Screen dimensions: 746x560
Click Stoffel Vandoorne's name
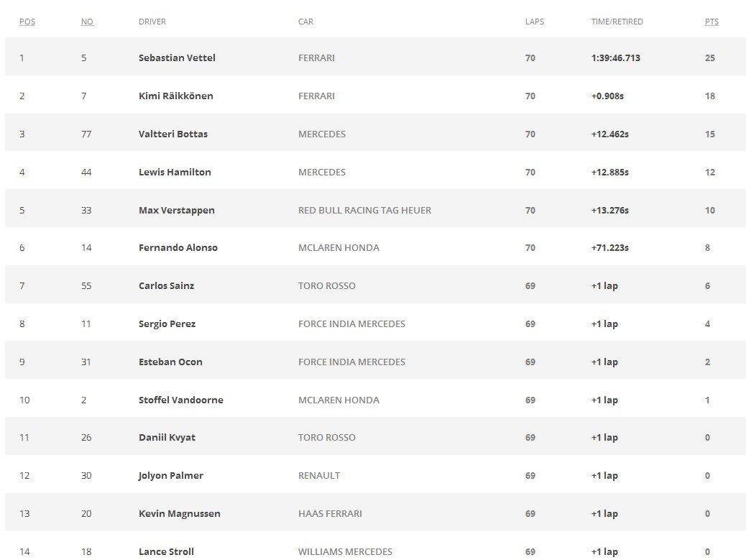[x=180, y=400]
